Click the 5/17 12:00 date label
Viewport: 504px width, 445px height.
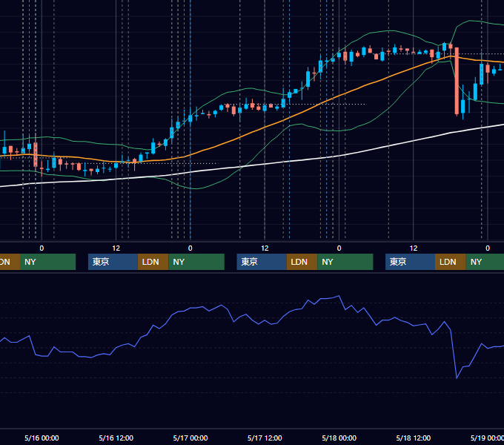tap(265, 438)
